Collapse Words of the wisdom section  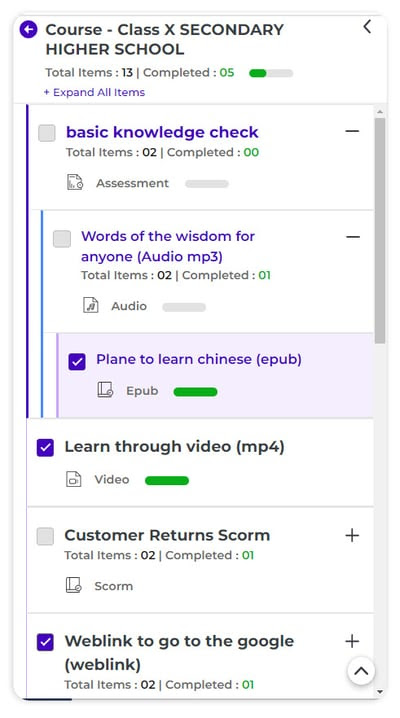click(353, 237)
